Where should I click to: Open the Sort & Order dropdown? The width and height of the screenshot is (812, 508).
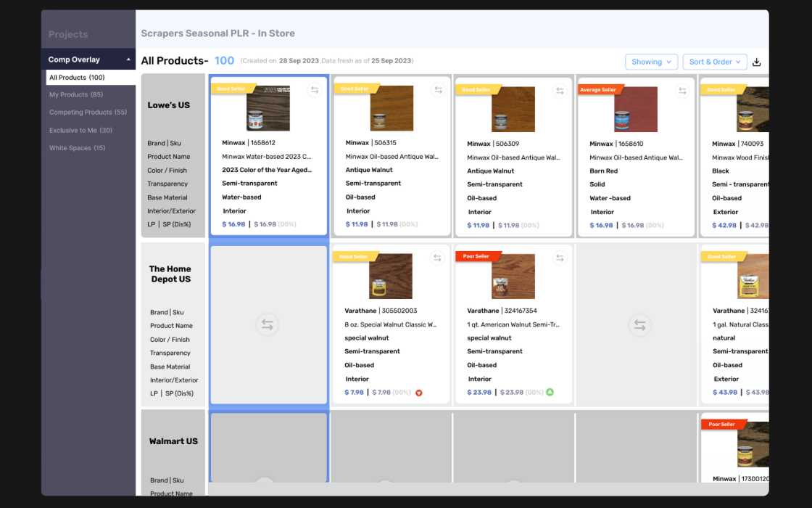pyautogui.click(x=715, y=62)
